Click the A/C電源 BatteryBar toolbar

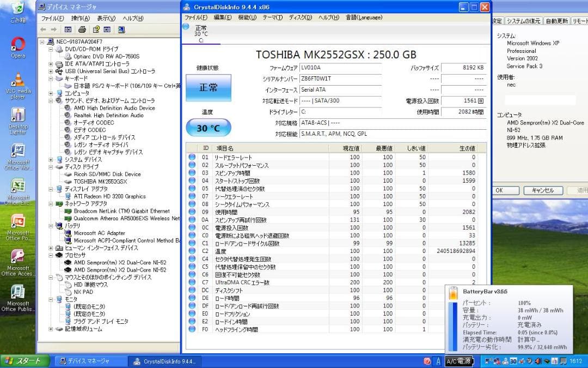click(458, 361)
